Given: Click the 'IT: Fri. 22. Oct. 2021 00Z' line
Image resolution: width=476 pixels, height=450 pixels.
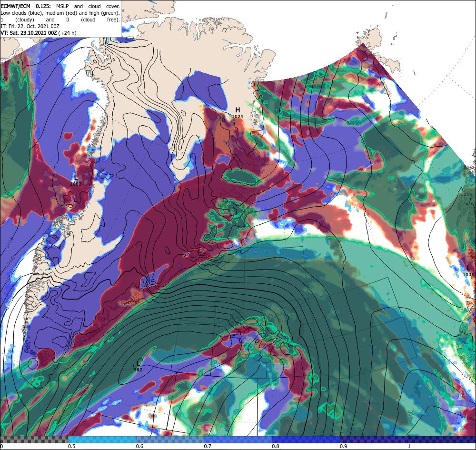Looking at the screenshot, I should (30, 26).
